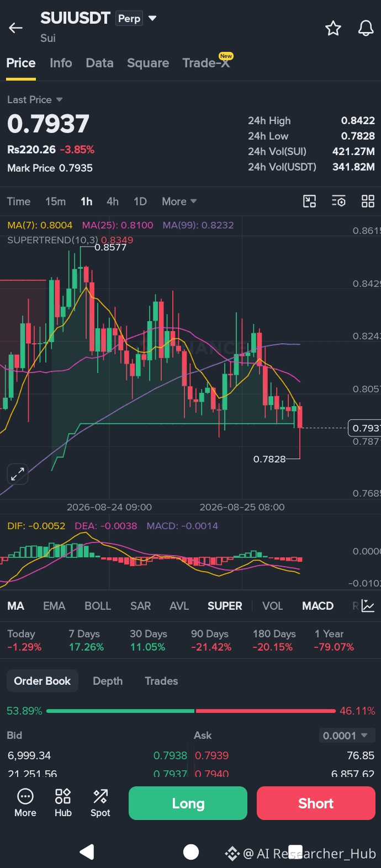Select the Time chart interval
This screenshot has height=868, width=381.
coord(18,201)
